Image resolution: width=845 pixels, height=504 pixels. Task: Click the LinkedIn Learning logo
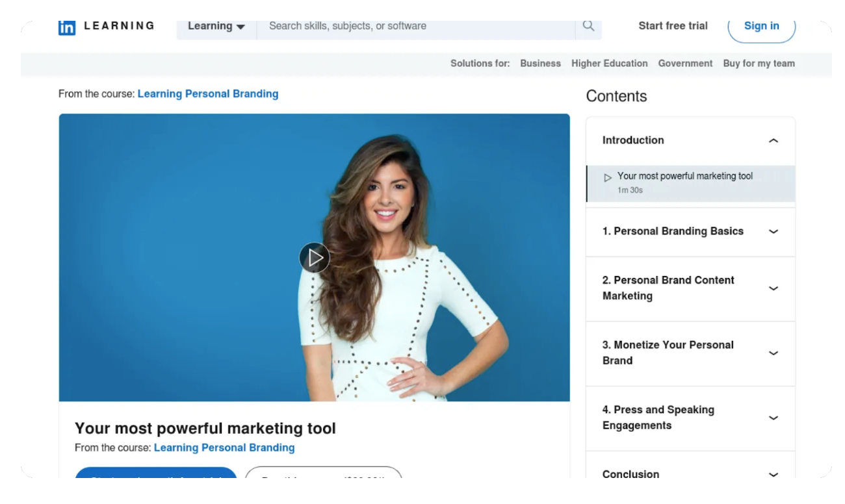pos(106,26)
